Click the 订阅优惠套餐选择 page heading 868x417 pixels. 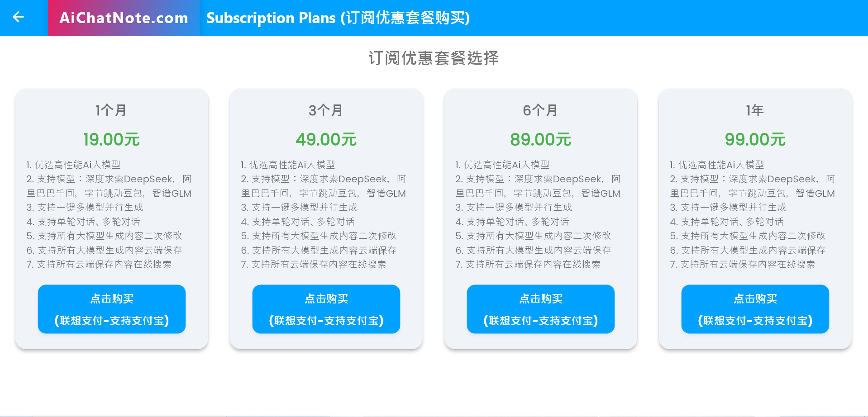click(433, 58)
